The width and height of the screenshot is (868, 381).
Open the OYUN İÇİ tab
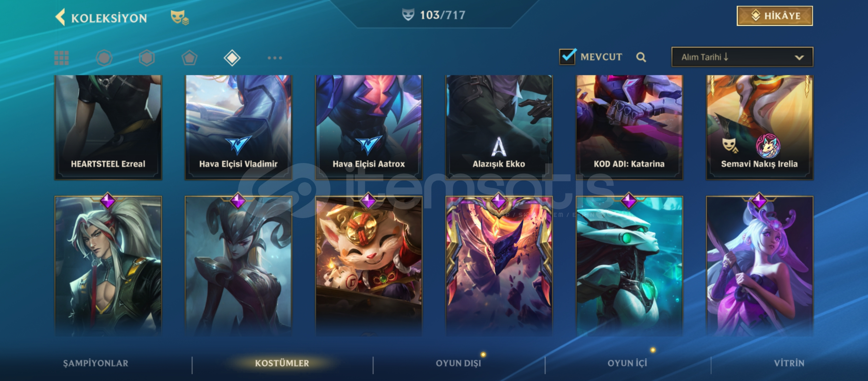pyautogui.click(x=627, y=363)
